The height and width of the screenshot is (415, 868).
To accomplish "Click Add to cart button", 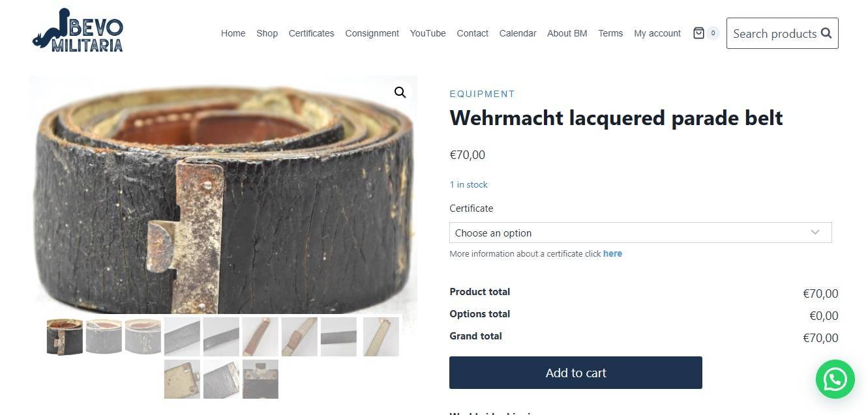I will pyautogui.click(x=576, y=373).
